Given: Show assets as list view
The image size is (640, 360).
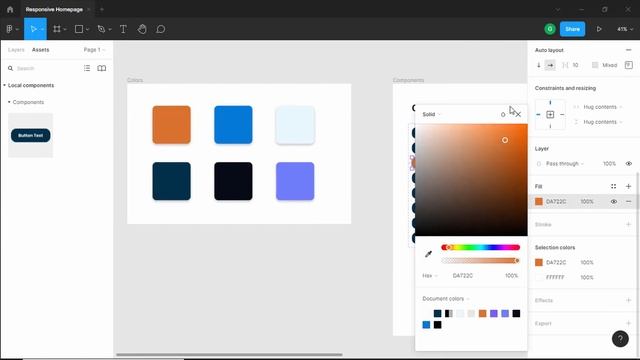Looking at the screenshot, I should coord(87,68).
